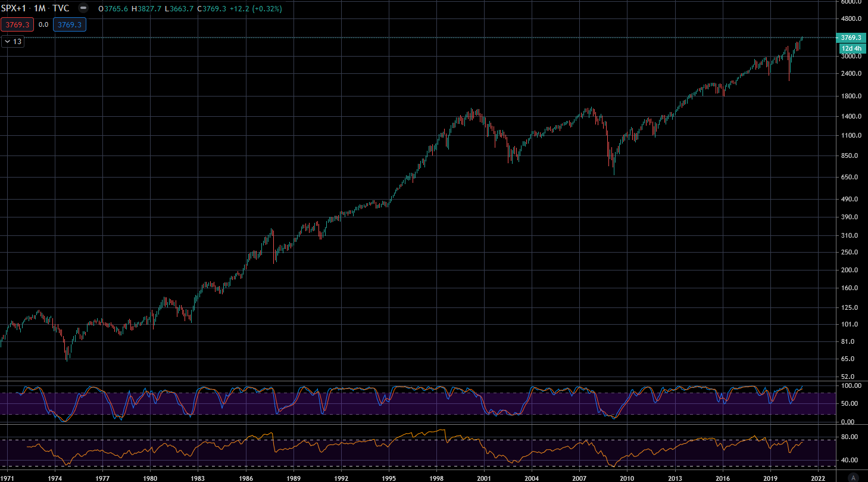Image resolution: width=868 pixels, height=482 pixels.
Task: Click the blue buy price button showing 3769.3
Action: tap(69, 24)
